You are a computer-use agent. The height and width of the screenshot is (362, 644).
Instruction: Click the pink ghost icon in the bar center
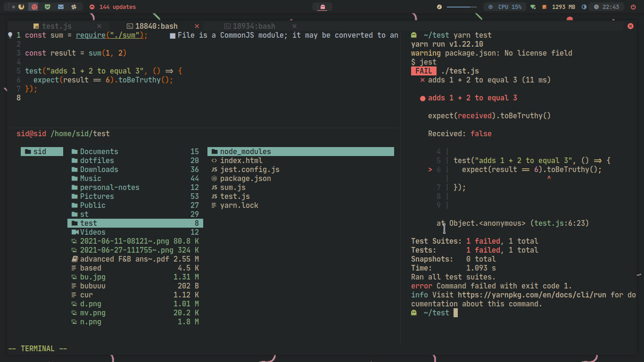tap(322, 7)
